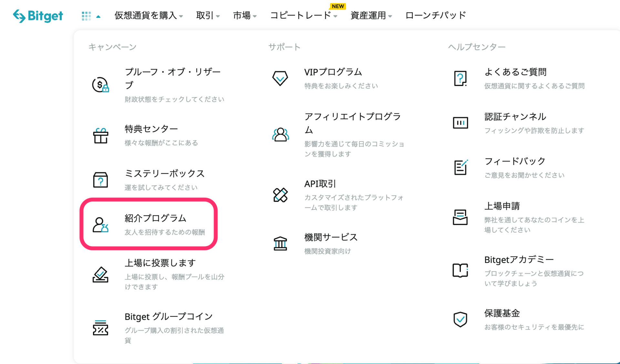The height and width of the screenshot is (364, 620).
Task: Open 上場に投票します link
Action: click(160, 263)
